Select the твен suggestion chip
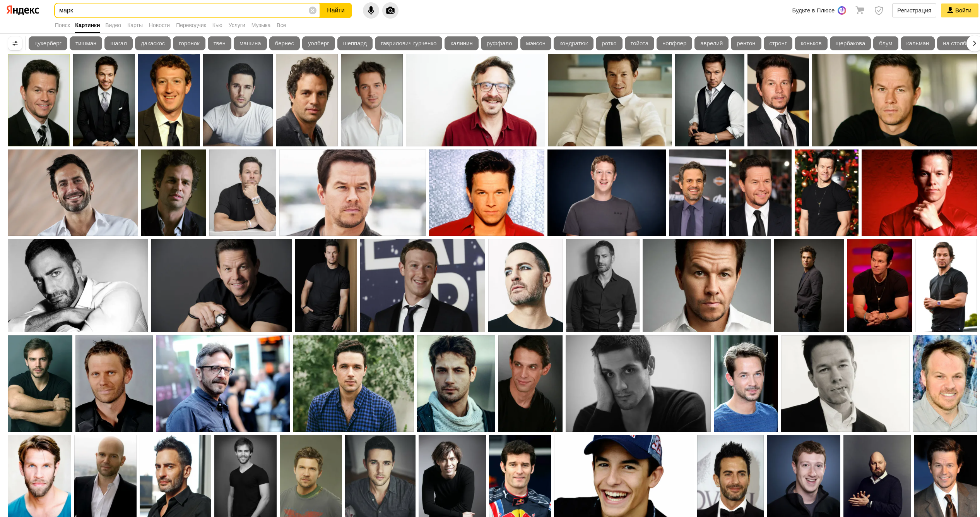980x517 pixels. point(219,43)
